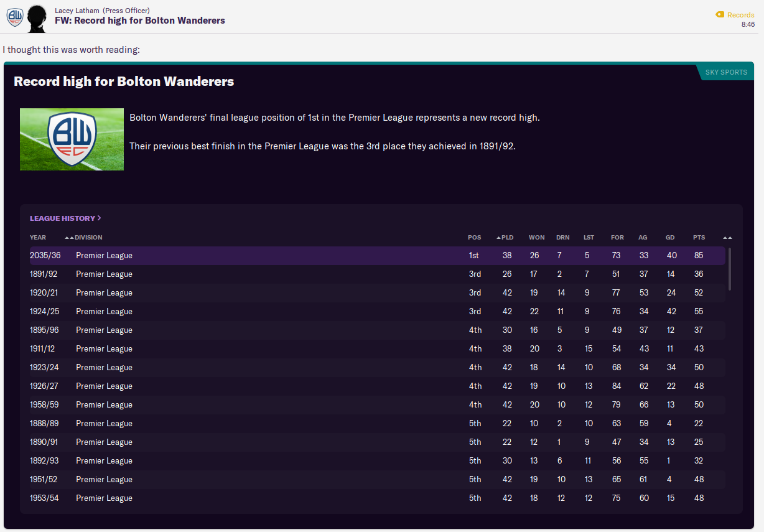764x532 pixels.
Task: Sort table by Year column header
Action: tap(38, 238)
